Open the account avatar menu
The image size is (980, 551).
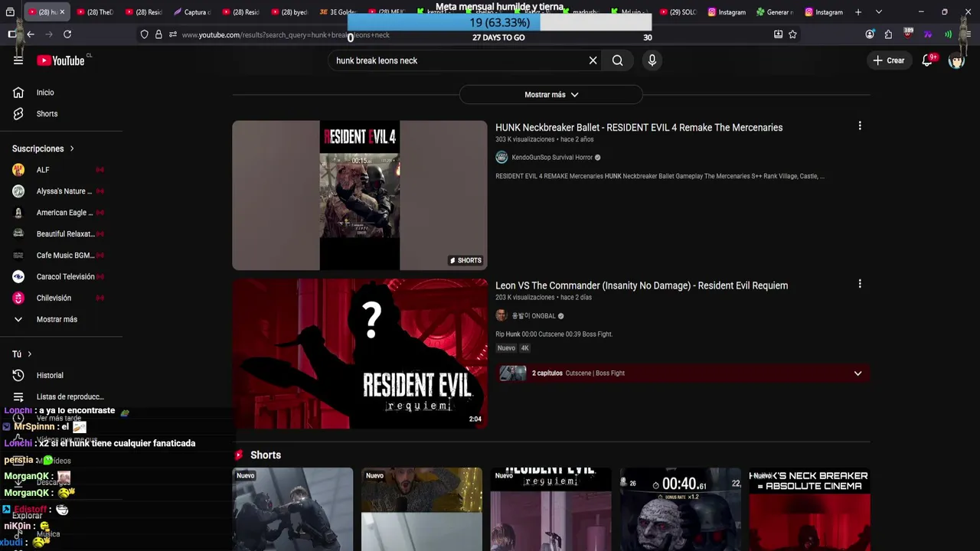pyautogui.click(x=956, y=60)
